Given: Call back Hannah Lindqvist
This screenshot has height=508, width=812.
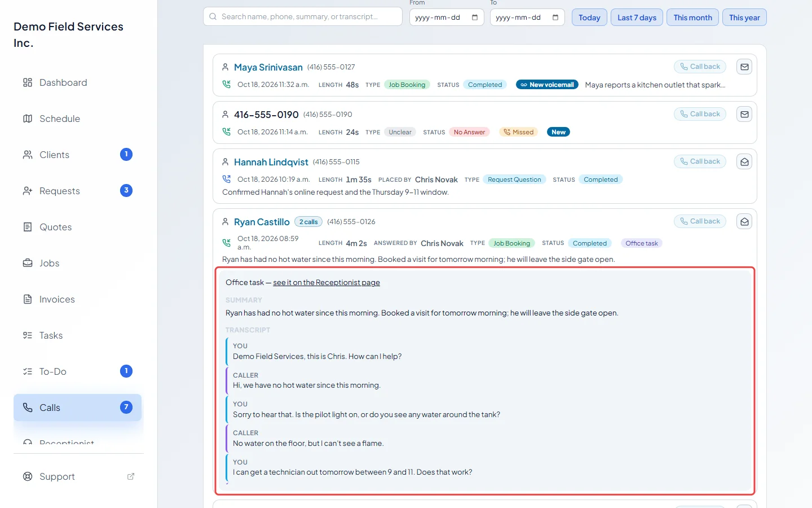Looking at the screenshot, I should pos(700,161).
